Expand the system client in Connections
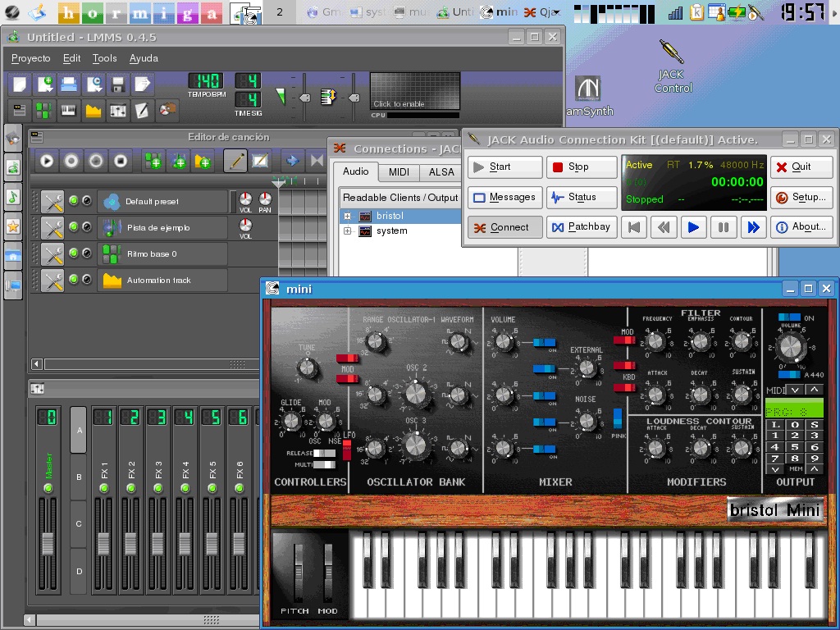Screen dimensions: 840x630 tap(347, 231)
